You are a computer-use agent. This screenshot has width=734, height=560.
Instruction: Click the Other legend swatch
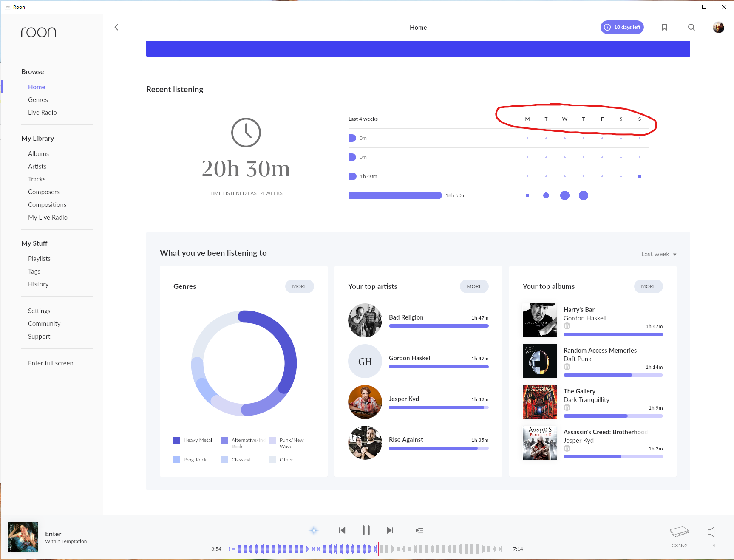point(273,460)
